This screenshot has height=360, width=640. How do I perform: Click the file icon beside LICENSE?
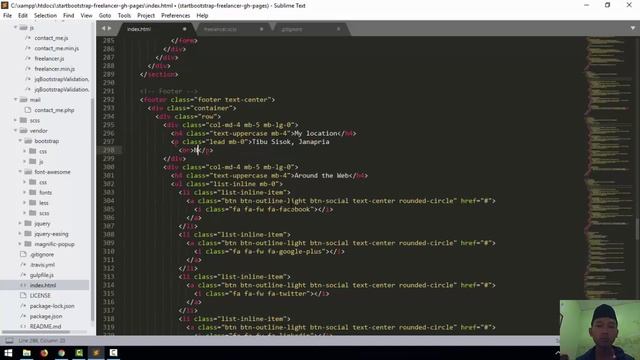coord(23,295)
